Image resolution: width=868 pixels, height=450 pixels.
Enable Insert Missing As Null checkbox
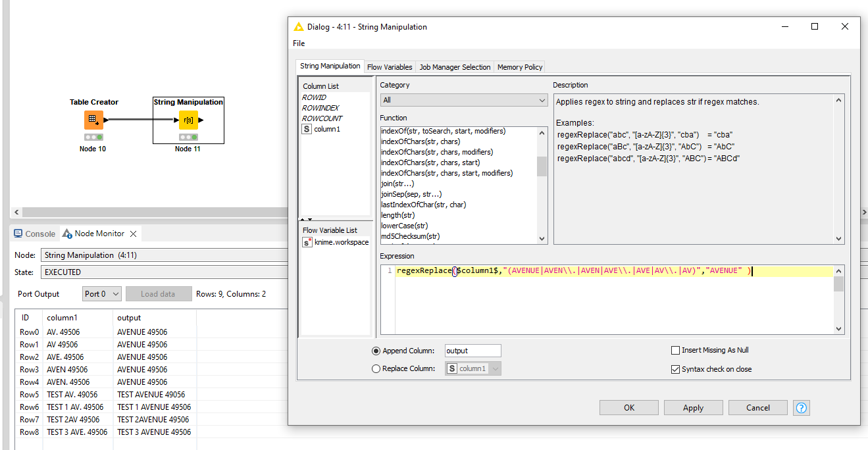click(675, 350)
